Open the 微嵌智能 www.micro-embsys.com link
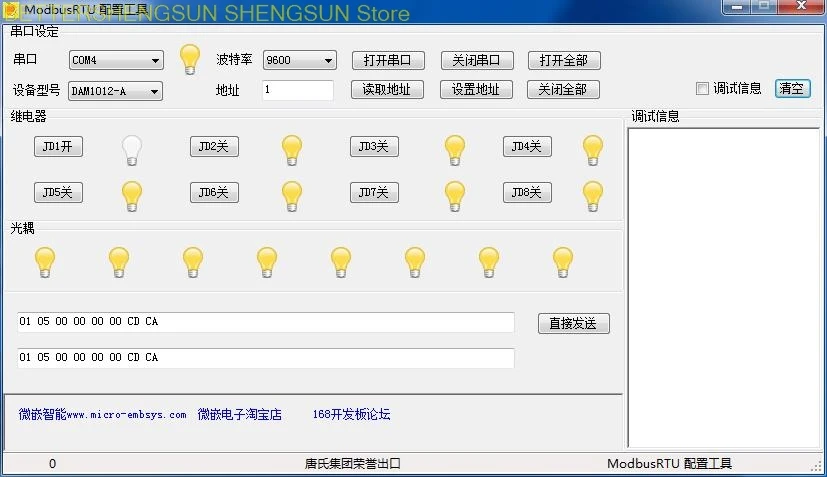 [102, 414]
